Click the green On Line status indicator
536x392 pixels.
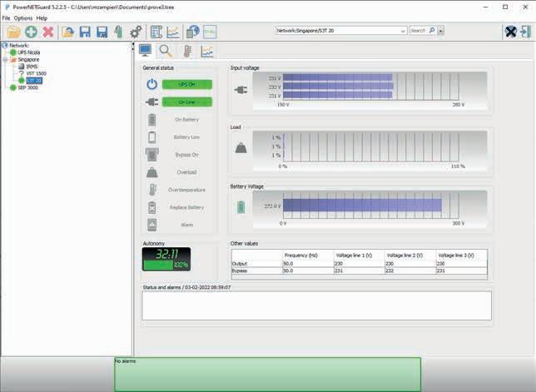[x=187, y=102]
